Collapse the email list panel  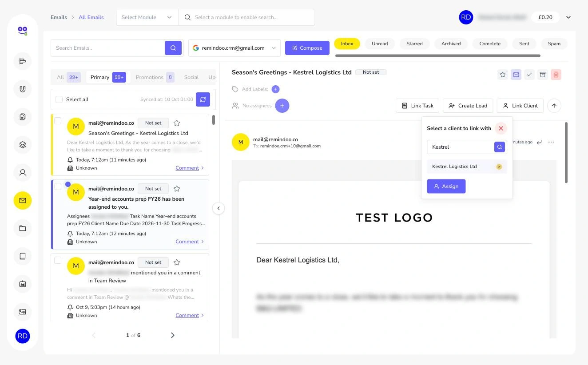pos(219,208)
